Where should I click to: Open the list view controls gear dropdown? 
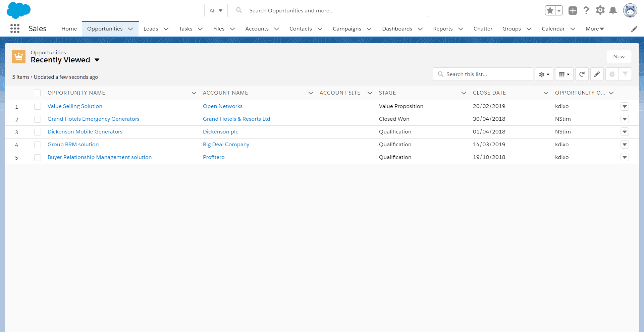544,74
